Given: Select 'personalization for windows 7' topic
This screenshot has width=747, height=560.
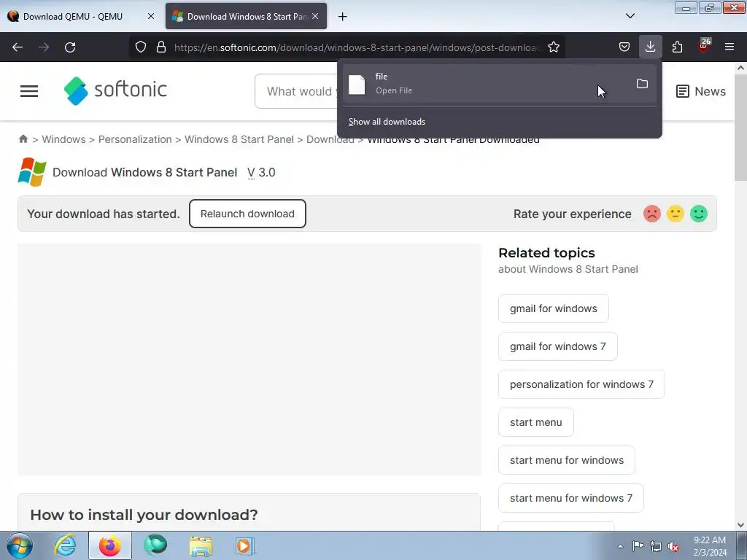Looking at the screenshot, I should coord(581,384).
